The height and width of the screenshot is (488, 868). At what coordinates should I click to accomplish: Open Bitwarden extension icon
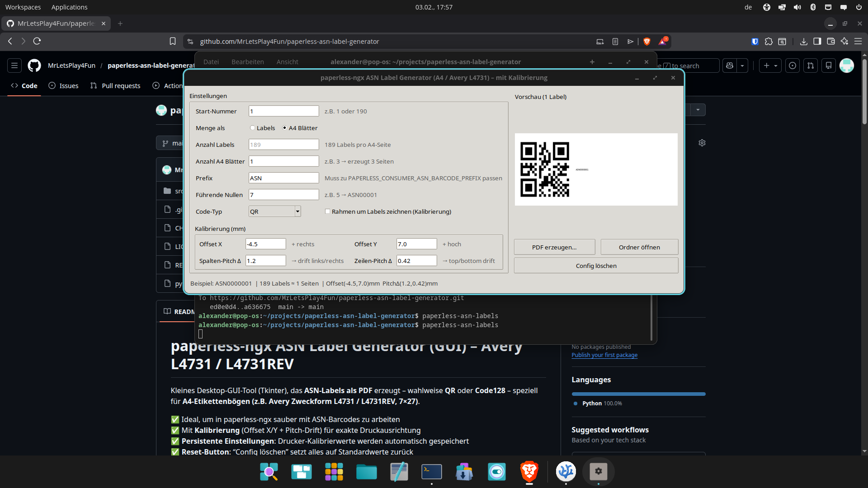click(x=755, y=41)
